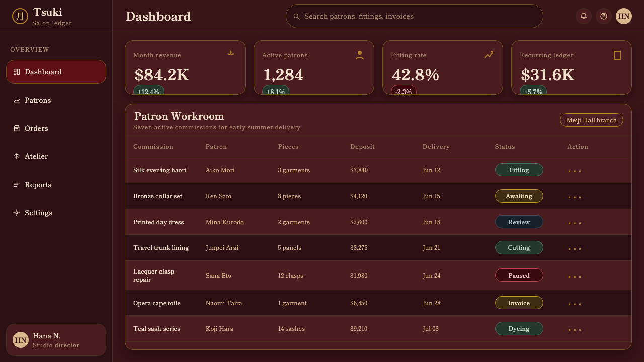Open action menu for Teal sash series
The width and height of the screenshot is (644, 362).
click(x=575, y=329)
